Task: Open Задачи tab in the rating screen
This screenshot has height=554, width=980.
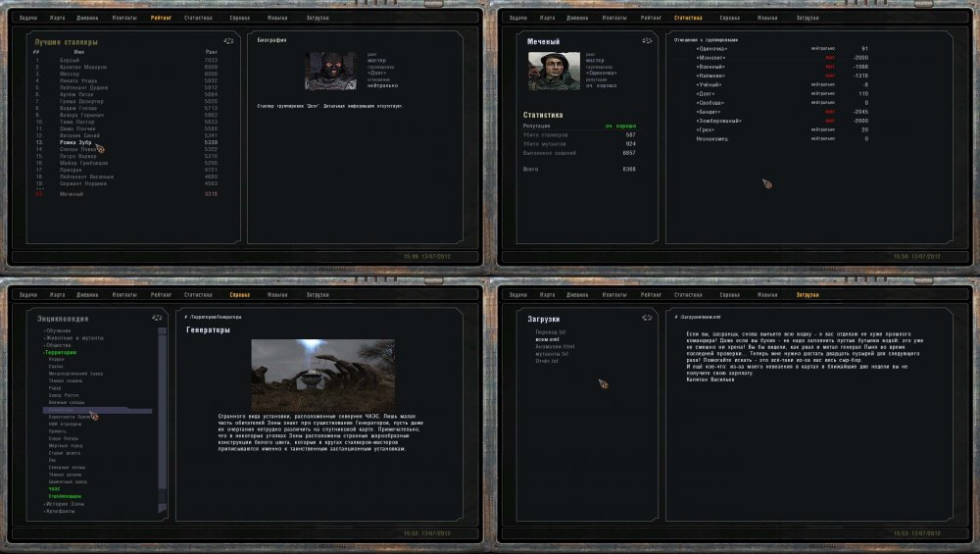Action: coord(28,18)
